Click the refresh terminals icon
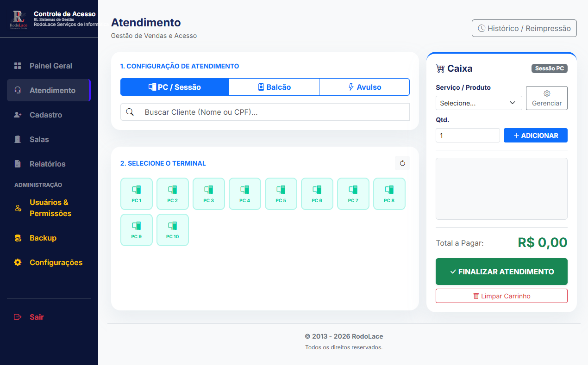Image resolution: width=588 pixels, height=365 pixels. pos(402,163)
